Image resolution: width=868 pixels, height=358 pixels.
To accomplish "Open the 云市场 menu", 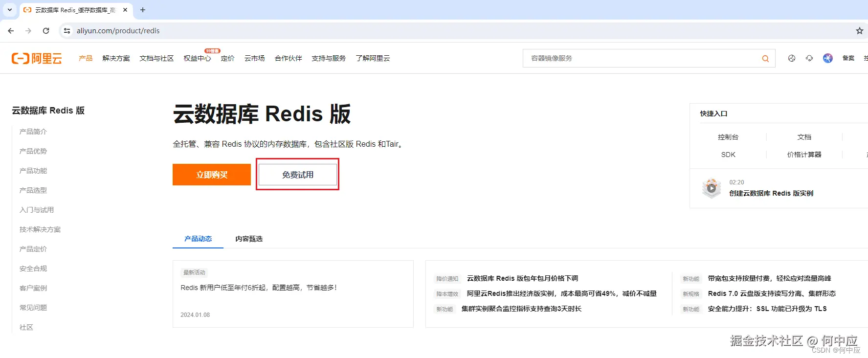I will [254, 58].
